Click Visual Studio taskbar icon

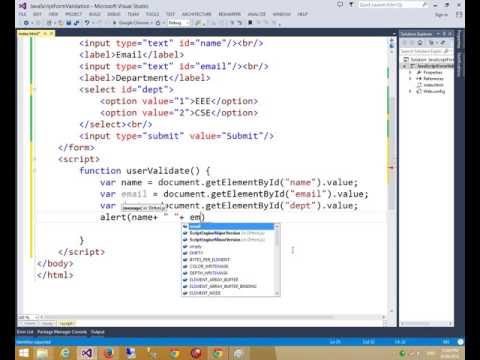pos(87,353)
